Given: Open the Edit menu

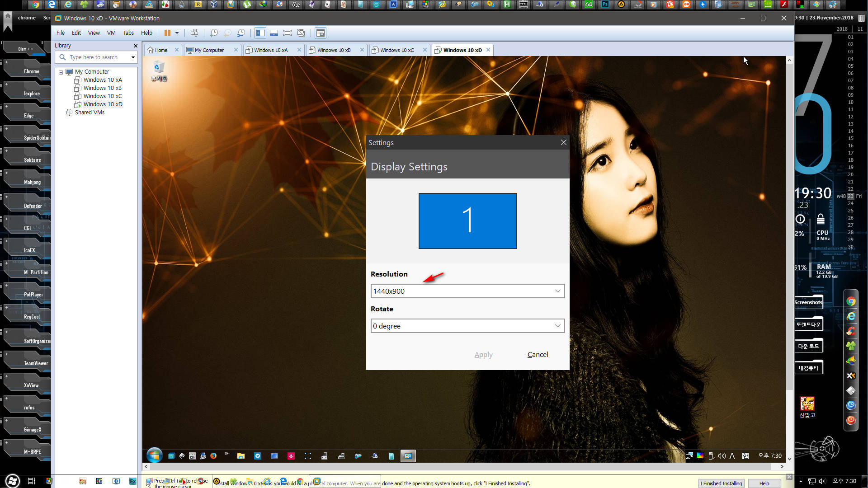Looking at the screenshot, I should [x=76, y=33].
